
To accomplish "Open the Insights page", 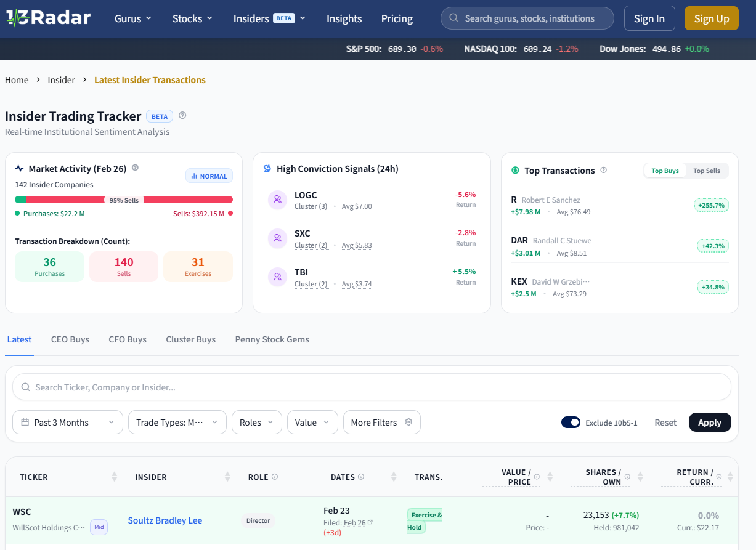I will click(344, 18).
